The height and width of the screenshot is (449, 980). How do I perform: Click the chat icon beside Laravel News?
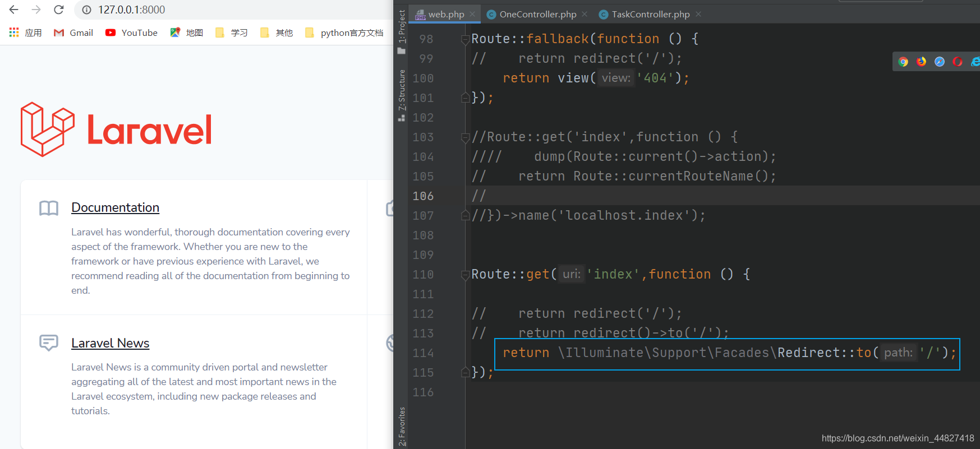(49, 342)
